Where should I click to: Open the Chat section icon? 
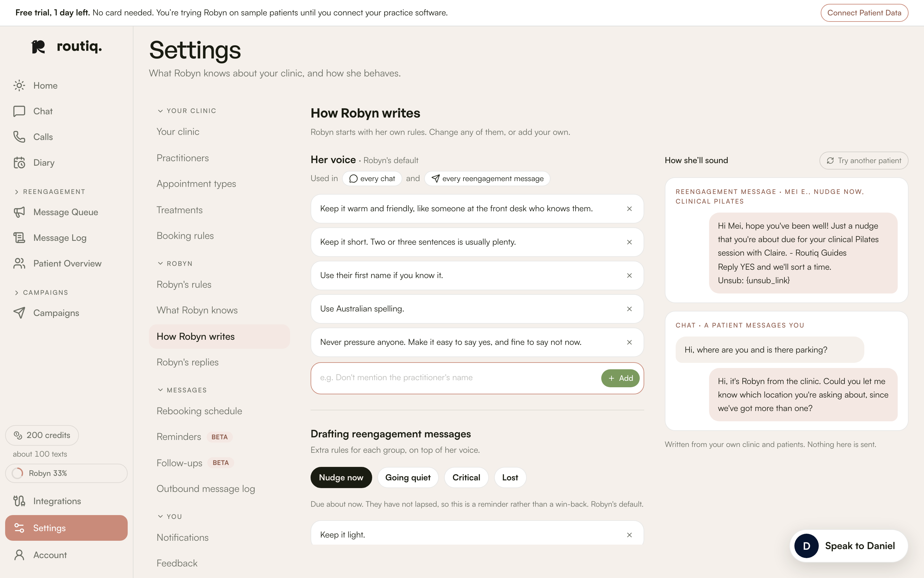[x=19, y=111]
